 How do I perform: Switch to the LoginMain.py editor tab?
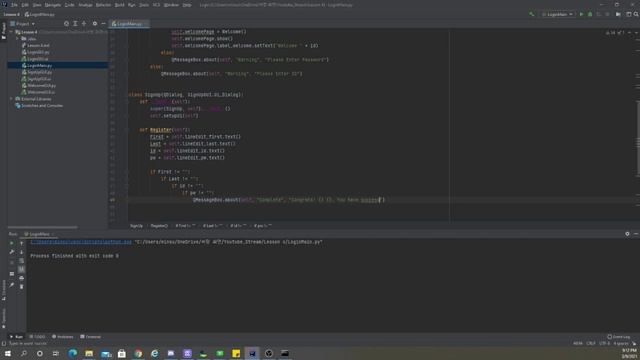click(x=129, y=24)
